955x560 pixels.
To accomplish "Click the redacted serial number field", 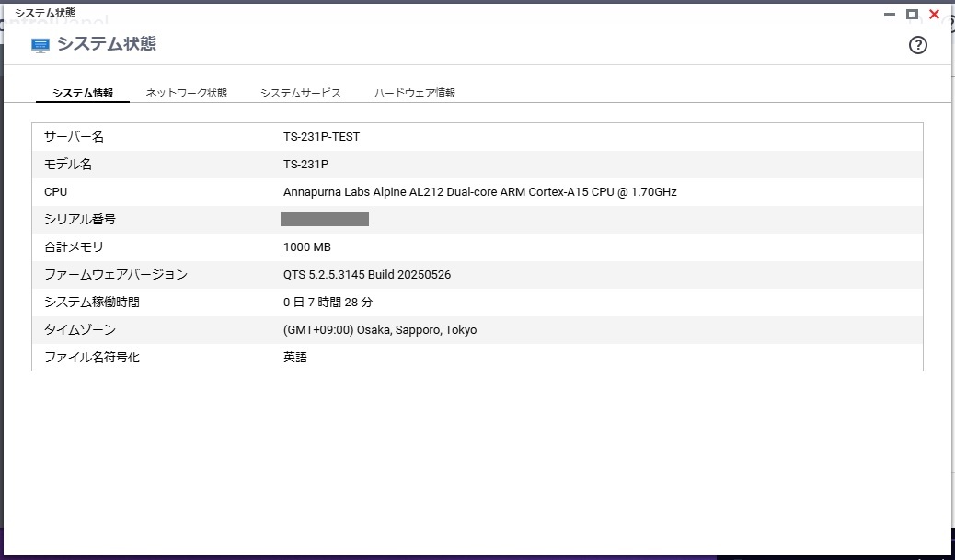I will click(x=325, y=219).
